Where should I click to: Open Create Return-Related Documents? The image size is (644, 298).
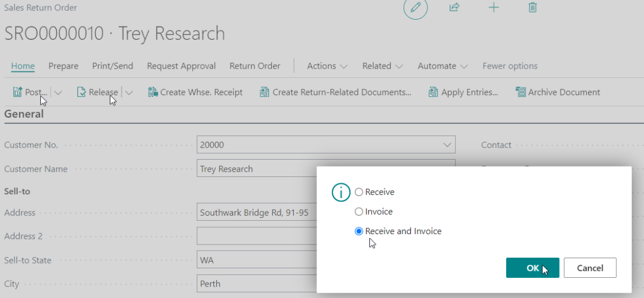click(335, 92)
